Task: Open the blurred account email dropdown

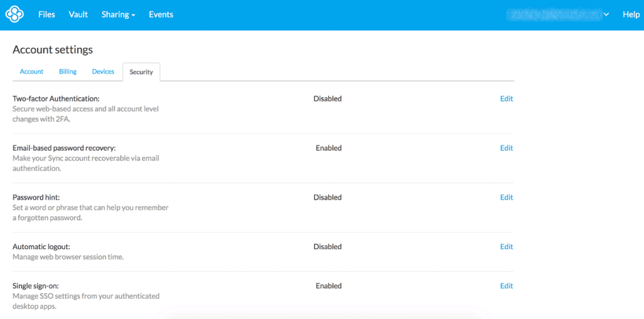Action: 560,14
